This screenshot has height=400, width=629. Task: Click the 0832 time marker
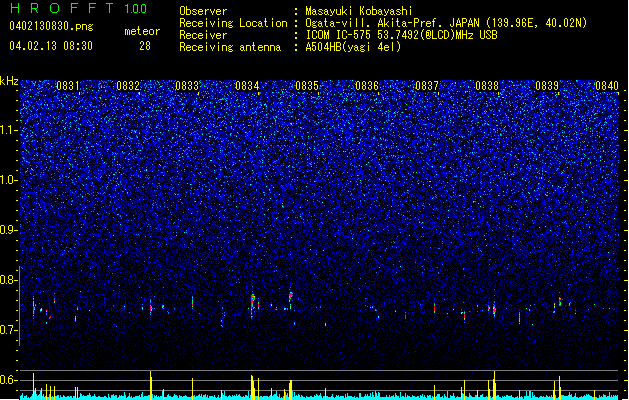coord(128,85)
